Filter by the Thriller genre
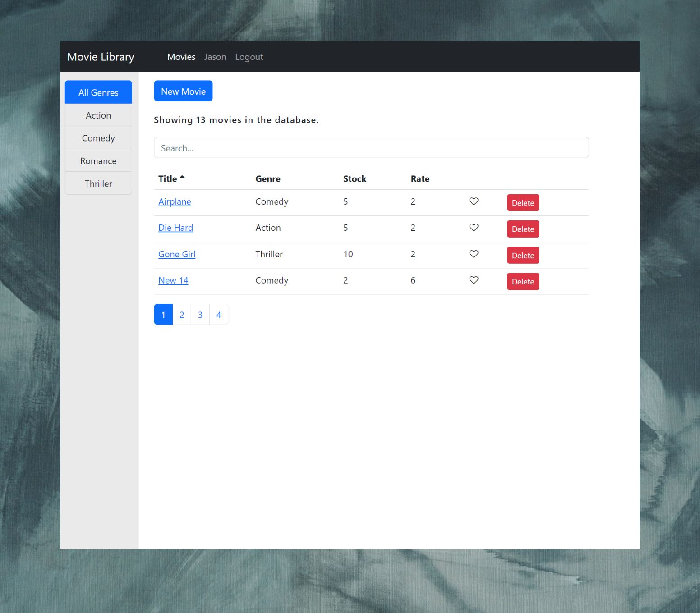 coord(98,183)
